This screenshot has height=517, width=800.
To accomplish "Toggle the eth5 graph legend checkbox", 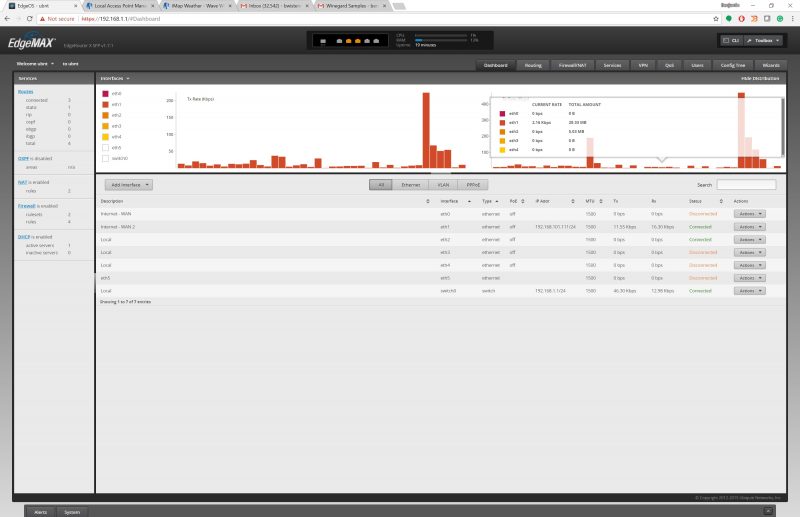I will [x=104, y=147].
